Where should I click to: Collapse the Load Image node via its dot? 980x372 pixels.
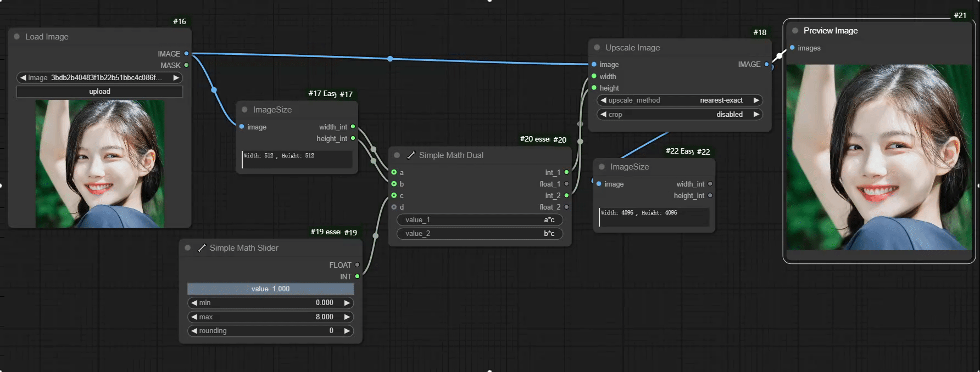tap(16, 37)
